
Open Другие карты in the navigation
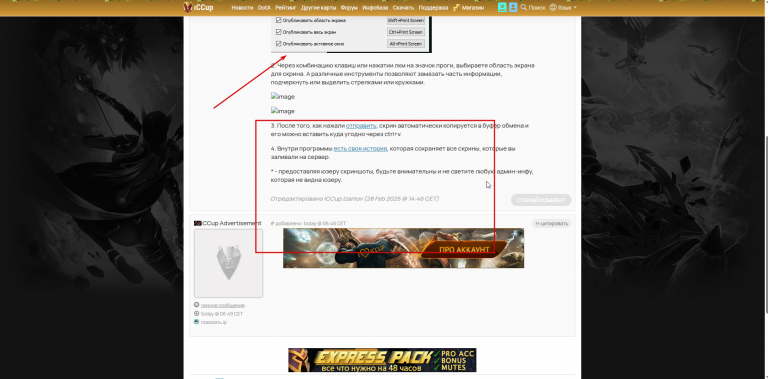click(318, 8)
